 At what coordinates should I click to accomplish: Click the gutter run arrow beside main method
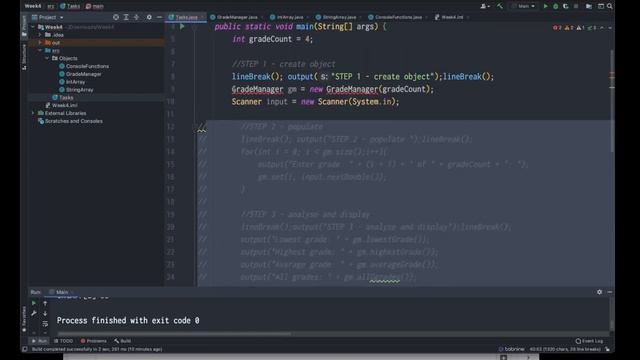click(x=182, y=27)
